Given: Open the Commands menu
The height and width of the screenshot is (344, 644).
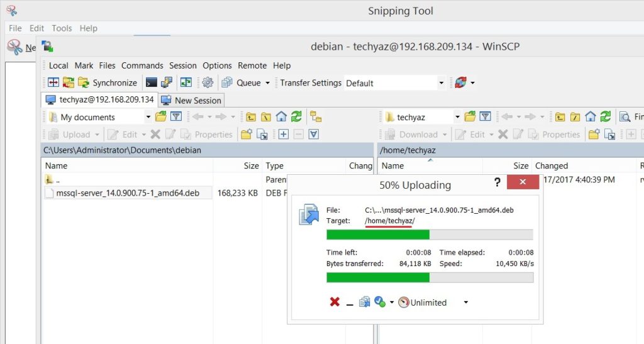Looking at the screenshot, I should [142, 65].
